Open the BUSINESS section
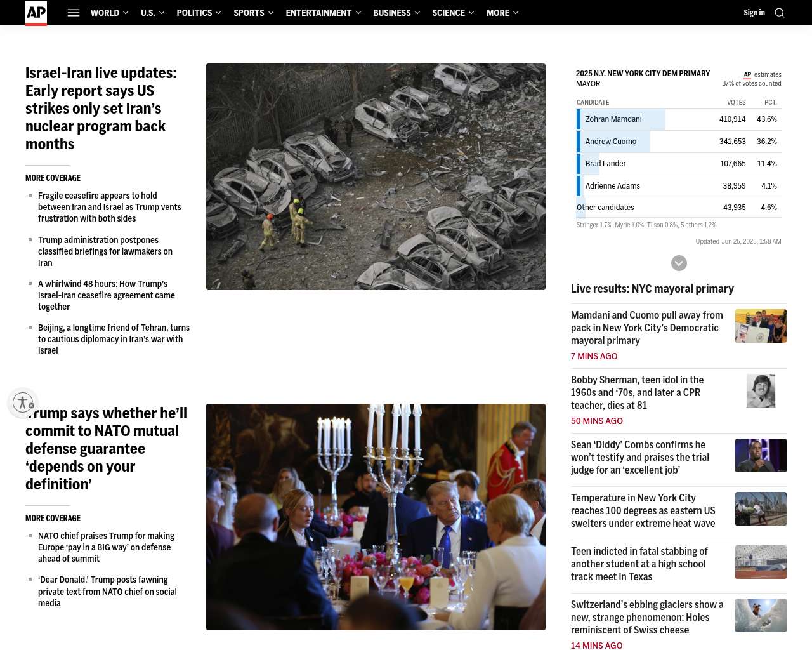The image size is (812, 650). 392,13
